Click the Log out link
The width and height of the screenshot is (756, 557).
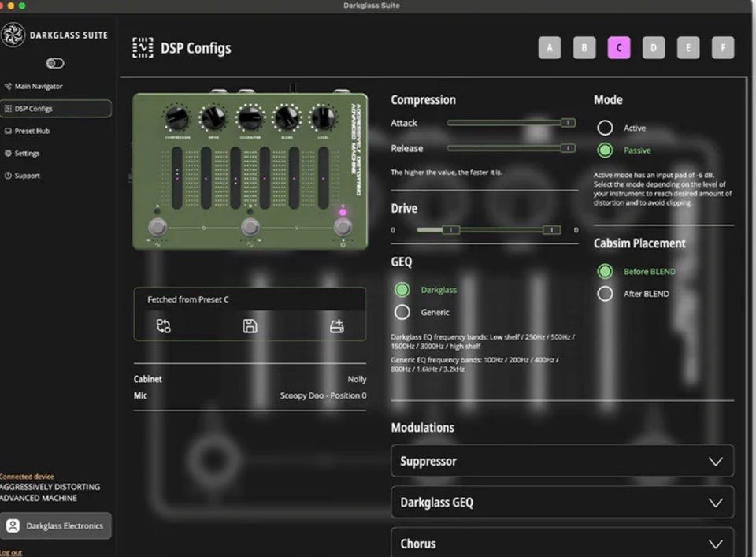coord(10,552)
